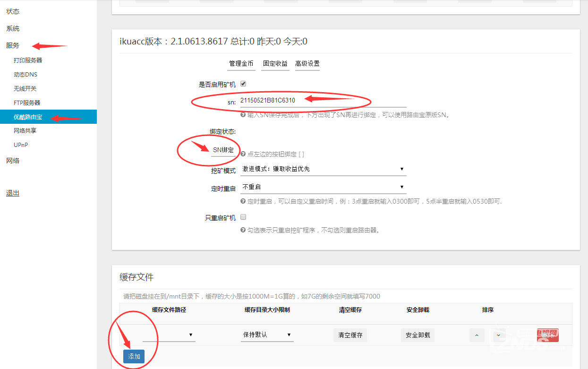Open 动态DNS in the sidebar
Image resolution: width=588 pixels, height=369 pixels.
[26, 74]
